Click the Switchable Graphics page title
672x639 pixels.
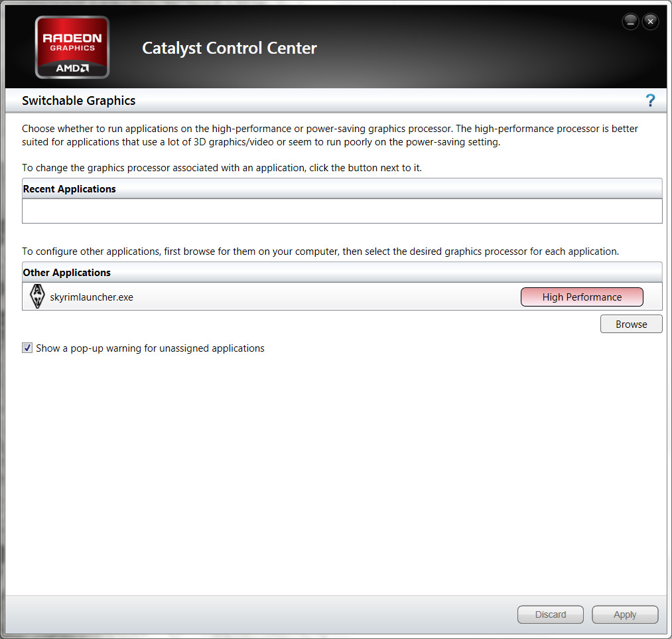tap(78, 101)
